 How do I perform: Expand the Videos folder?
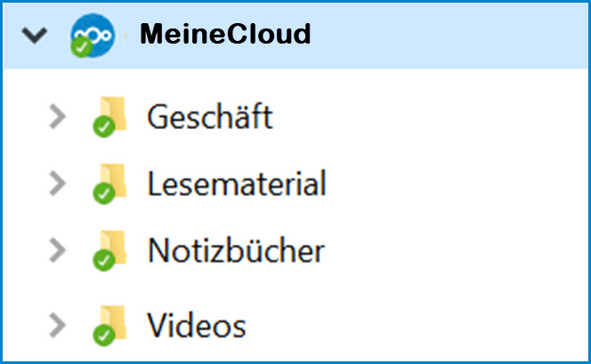coord(57,324)
